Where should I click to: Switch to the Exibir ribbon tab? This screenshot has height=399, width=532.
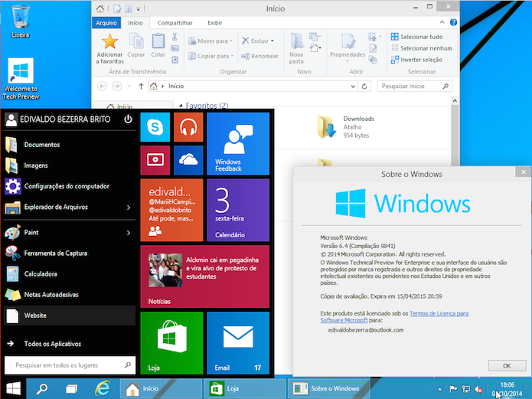[215, 23]
